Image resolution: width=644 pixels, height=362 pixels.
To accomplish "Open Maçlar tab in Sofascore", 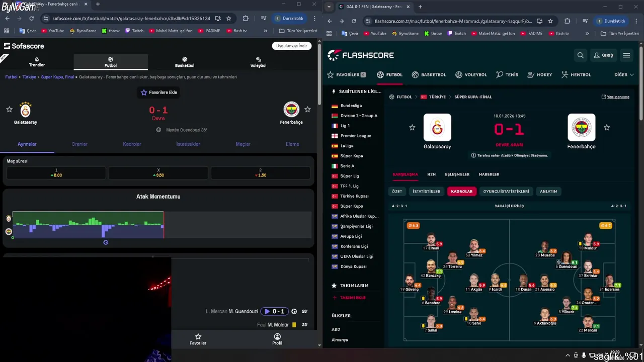I will tap(243, 144).
